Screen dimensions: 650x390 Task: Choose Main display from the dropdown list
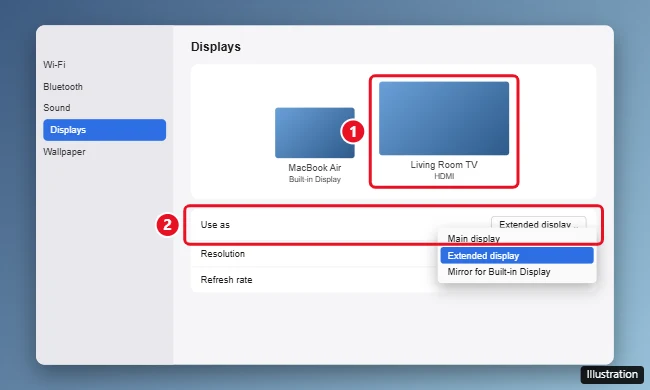(x=517, y=239)
